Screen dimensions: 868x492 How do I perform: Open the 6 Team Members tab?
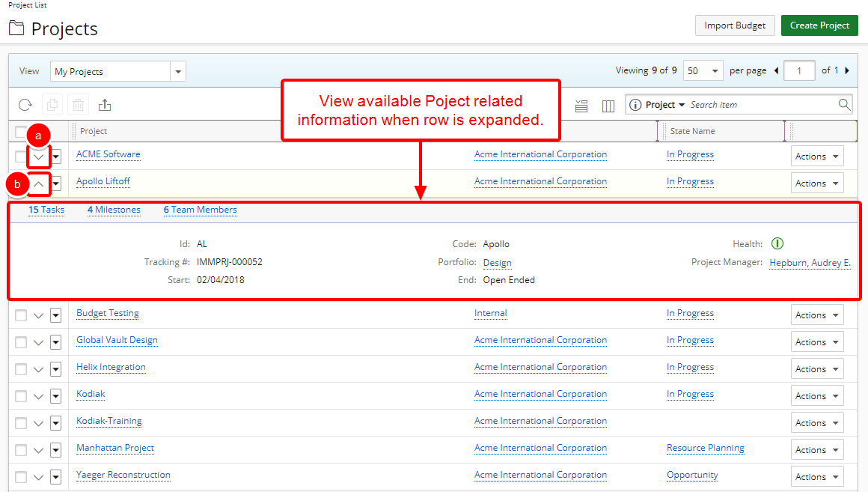click(x=200, y=210)
